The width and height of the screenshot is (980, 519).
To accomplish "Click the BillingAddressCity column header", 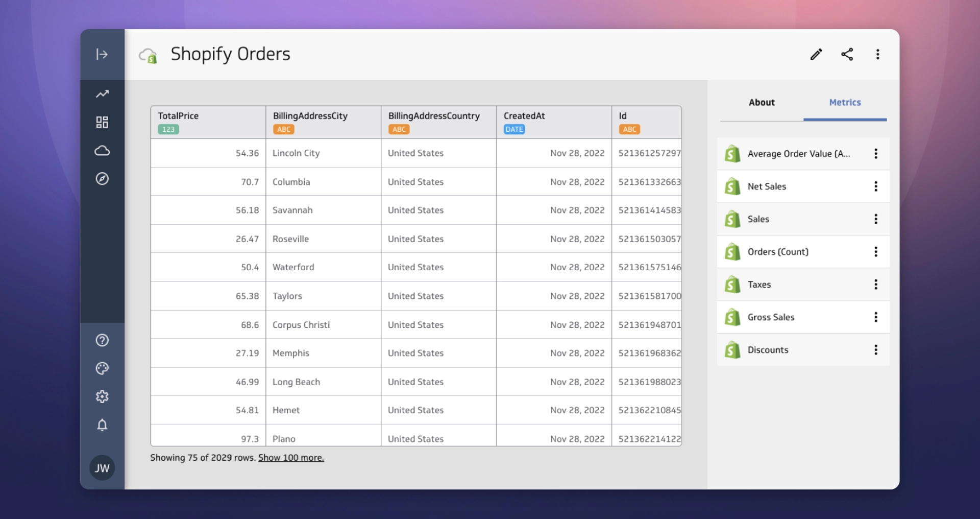I will click(x=324, y=122).
